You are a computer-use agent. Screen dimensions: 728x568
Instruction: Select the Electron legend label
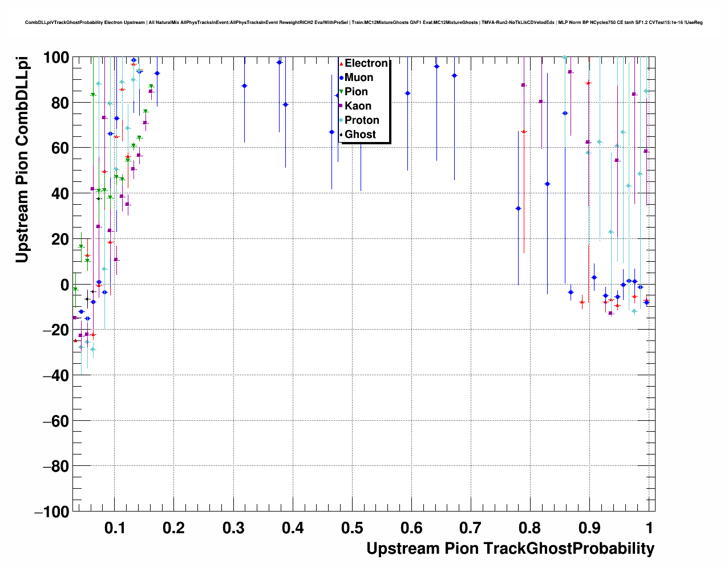(x=366, y=63)
